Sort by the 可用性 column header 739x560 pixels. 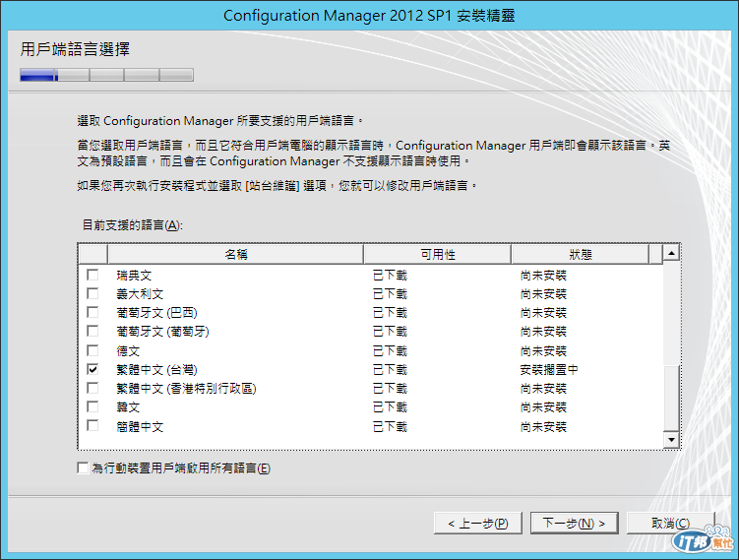coord(437,255)
